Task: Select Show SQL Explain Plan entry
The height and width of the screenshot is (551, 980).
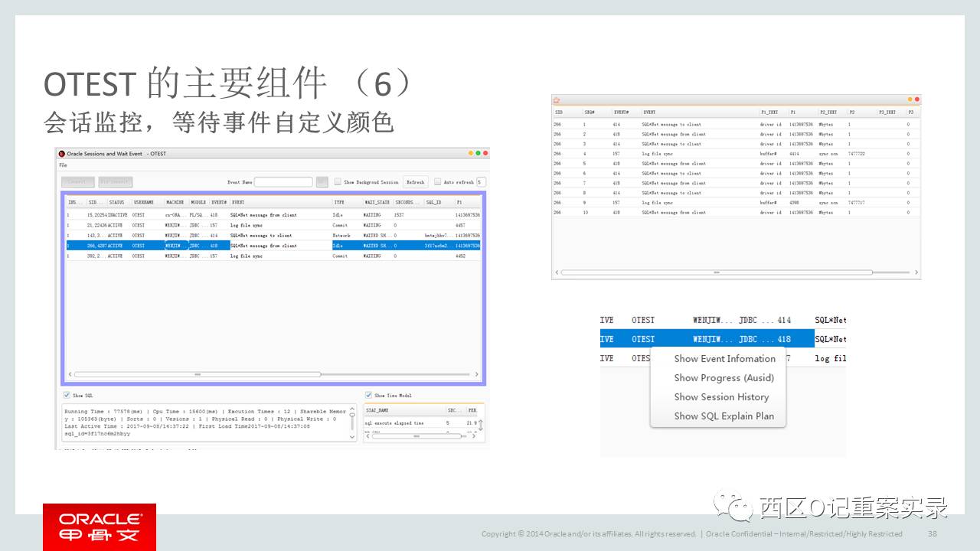Action: [x=724, y=416]
